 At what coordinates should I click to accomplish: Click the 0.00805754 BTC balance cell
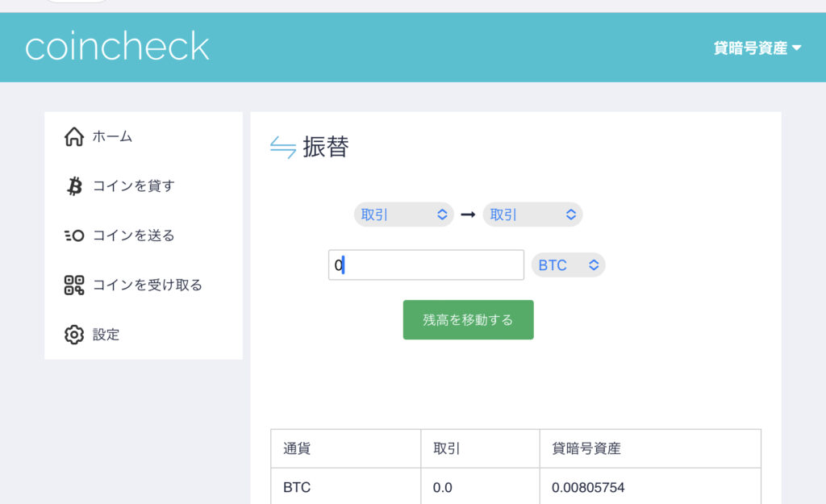[588, 488]
